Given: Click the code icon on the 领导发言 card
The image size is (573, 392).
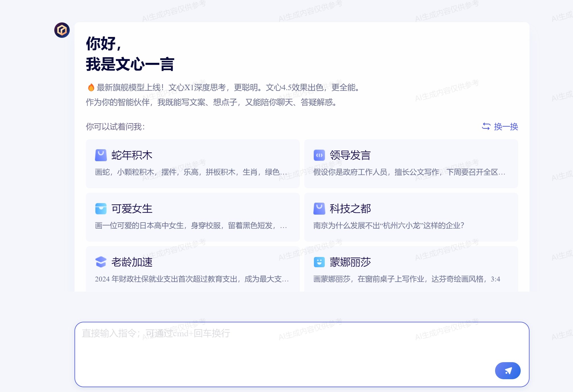Looking at the screenshot, I should tap(319, 155).
